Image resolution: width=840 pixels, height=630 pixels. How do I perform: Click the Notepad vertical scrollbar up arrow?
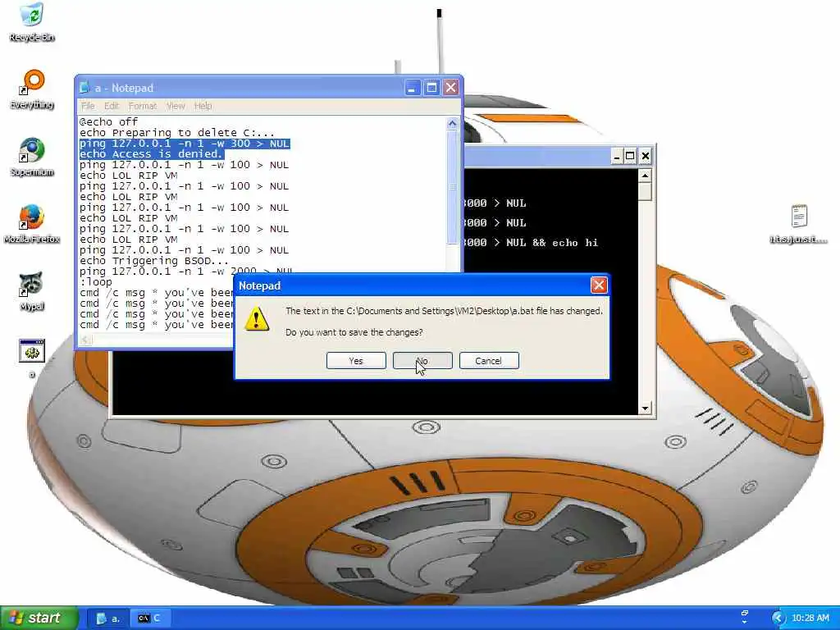tap(452, 123)
